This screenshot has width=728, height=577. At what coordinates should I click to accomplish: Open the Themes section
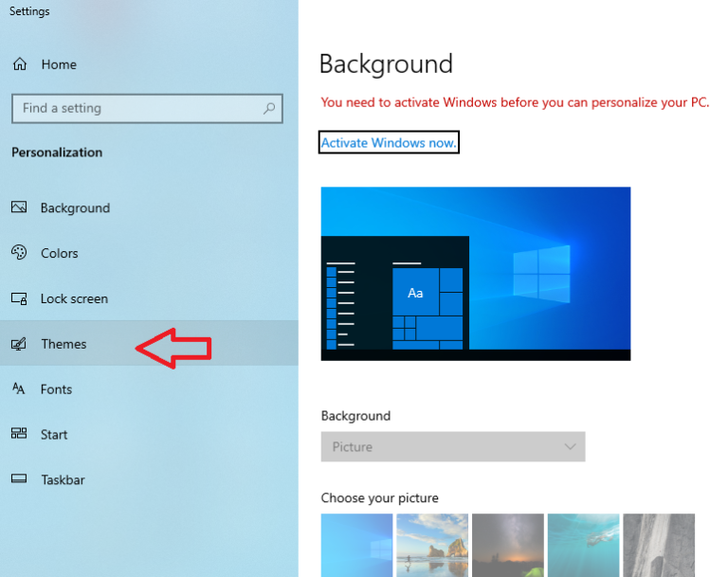click(x=149, y=344)
